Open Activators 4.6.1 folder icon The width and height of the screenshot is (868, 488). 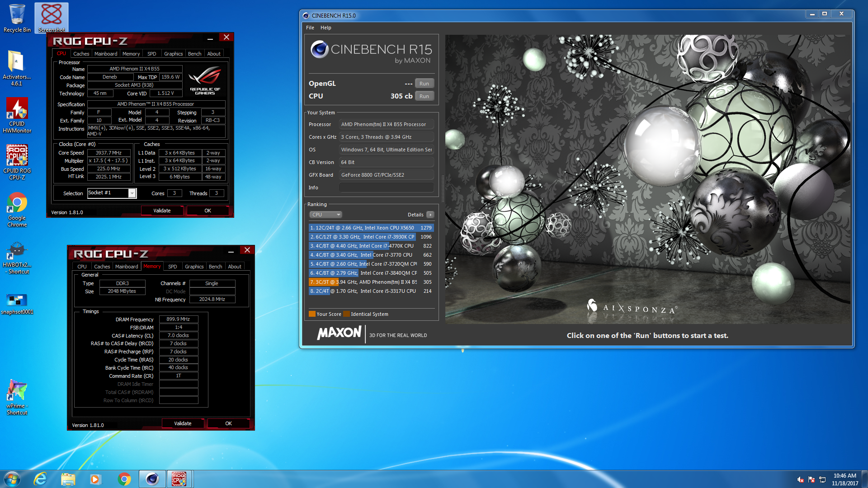tap(17, 68)
